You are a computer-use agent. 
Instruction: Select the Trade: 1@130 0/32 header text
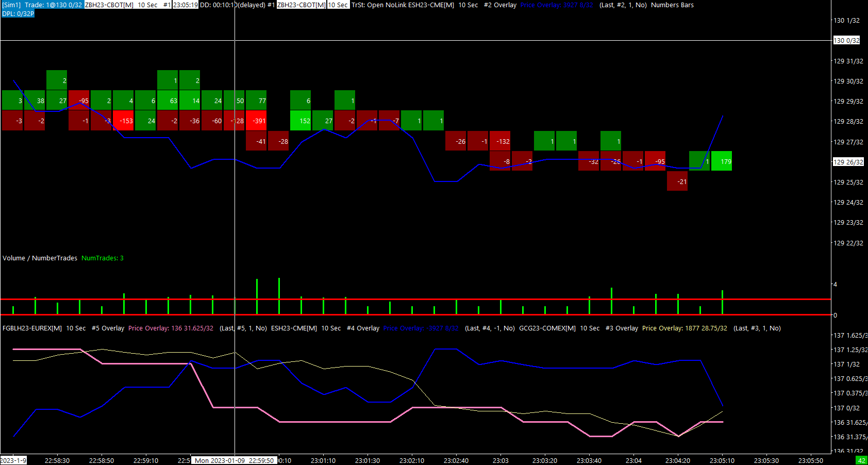[x=54, y=5]
